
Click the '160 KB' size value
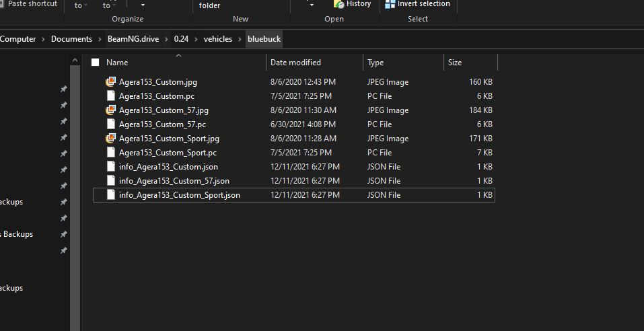click(480, 81)
